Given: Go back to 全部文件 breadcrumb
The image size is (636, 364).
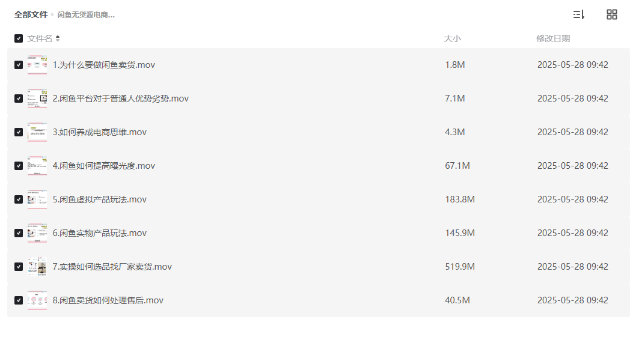Looking at the screenshot, I should click(x=31, y=14).
